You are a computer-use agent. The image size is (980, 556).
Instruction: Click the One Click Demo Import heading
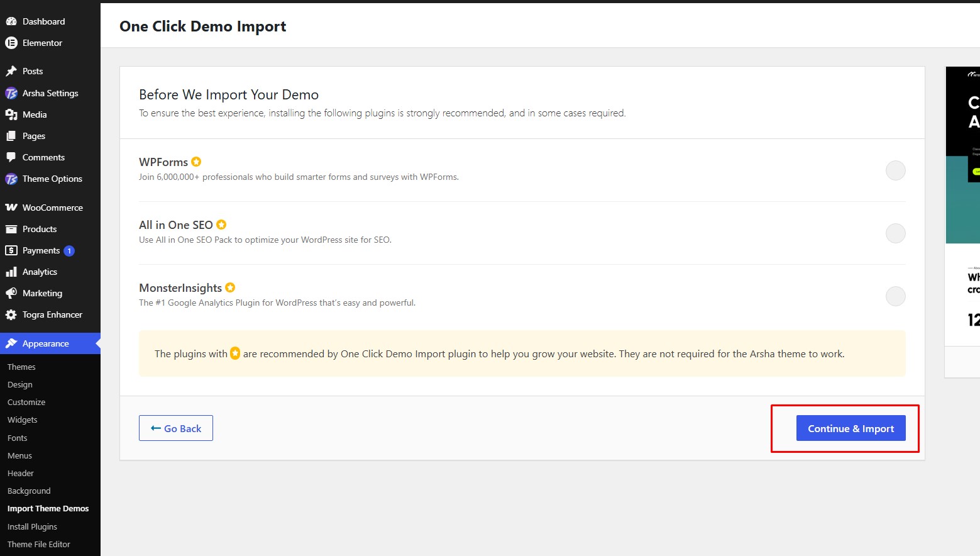click(x=203, y=26)
